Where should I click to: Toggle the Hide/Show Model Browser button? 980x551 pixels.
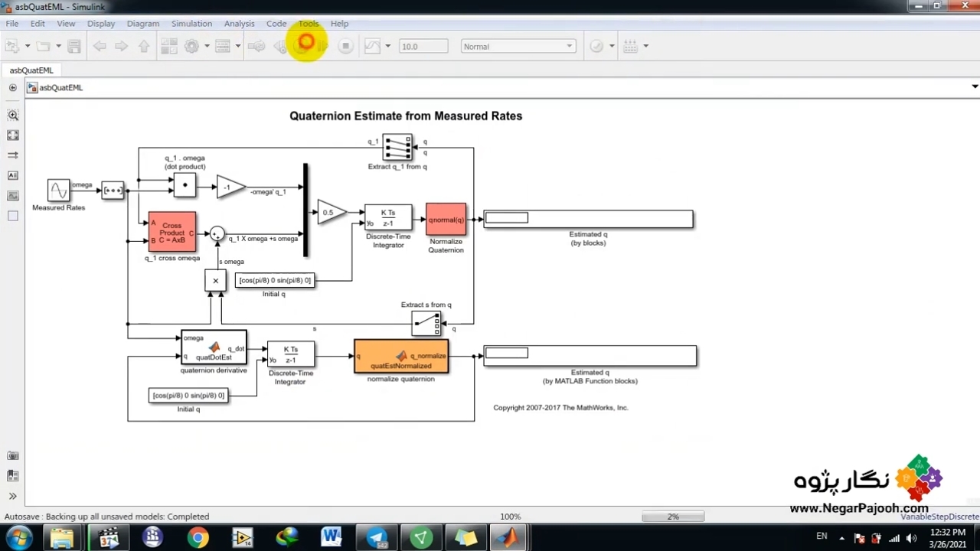click(x=12, y=87)
